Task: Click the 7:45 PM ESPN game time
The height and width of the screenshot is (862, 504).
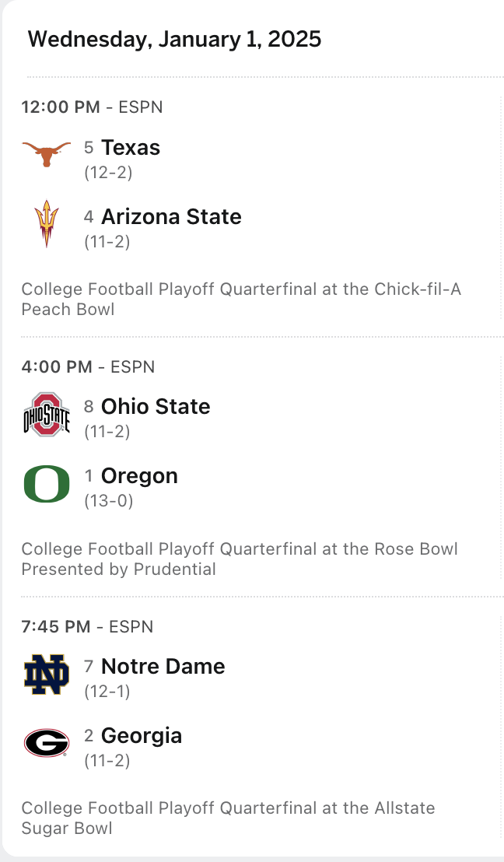Action: pyautogui.click(x=87, y=627)
